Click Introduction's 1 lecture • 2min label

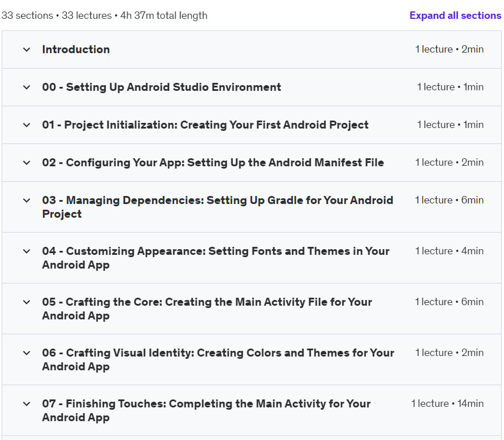pos(449,49)
